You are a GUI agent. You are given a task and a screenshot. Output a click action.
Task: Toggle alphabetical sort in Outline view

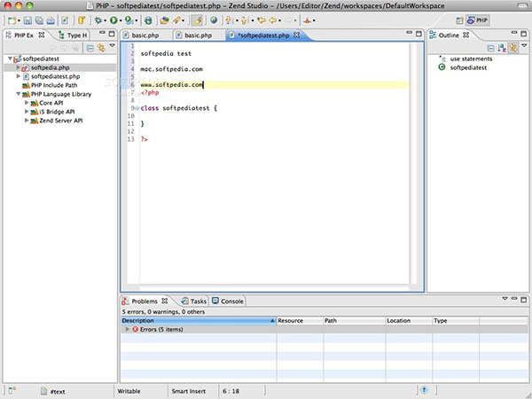tap(502, 48)
